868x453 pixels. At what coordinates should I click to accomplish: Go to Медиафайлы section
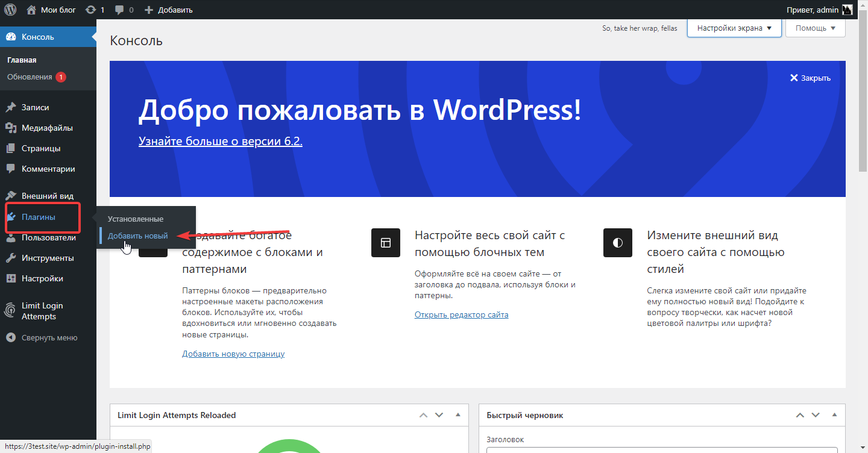47,128
